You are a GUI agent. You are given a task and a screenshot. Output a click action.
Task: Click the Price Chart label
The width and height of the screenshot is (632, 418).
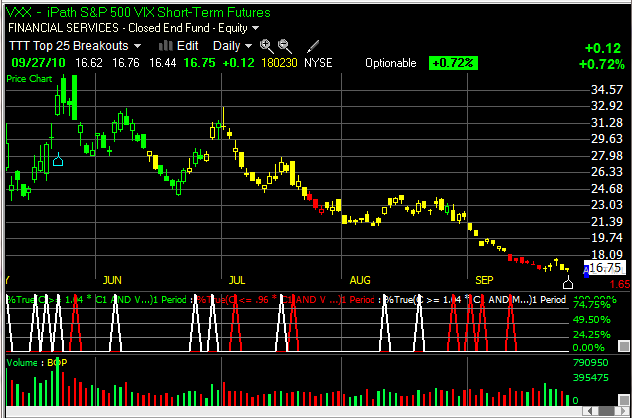[29, 79]
